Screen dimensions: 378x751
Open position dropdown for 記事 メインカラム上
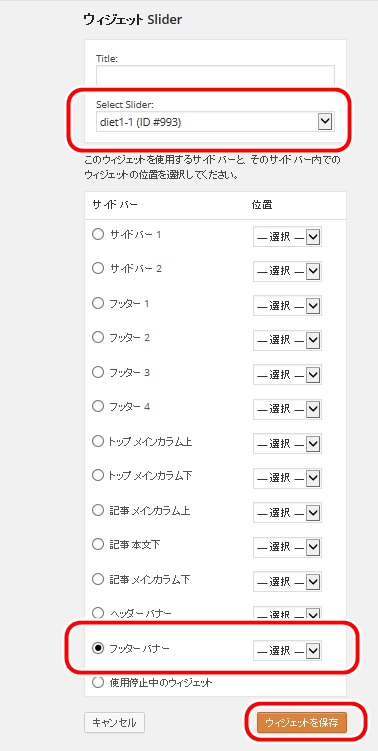(x=287, y=513)
